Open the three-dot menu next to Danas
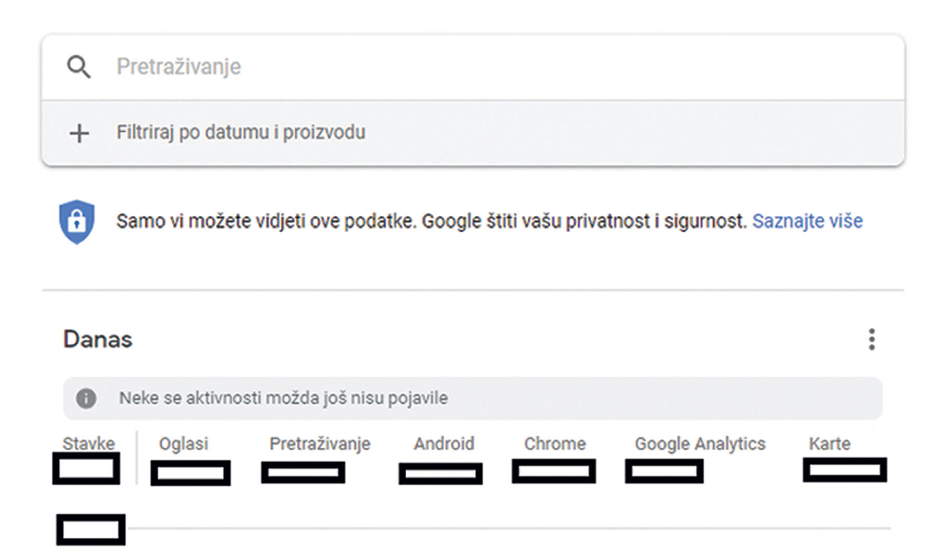The image size is (934, 560). (x=872, y=340)
